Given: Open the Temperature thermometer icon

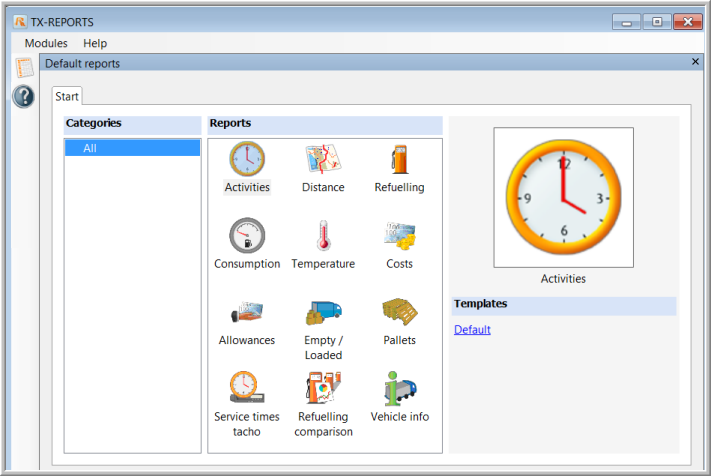Looking at the screenshot, I should point(323,235).
